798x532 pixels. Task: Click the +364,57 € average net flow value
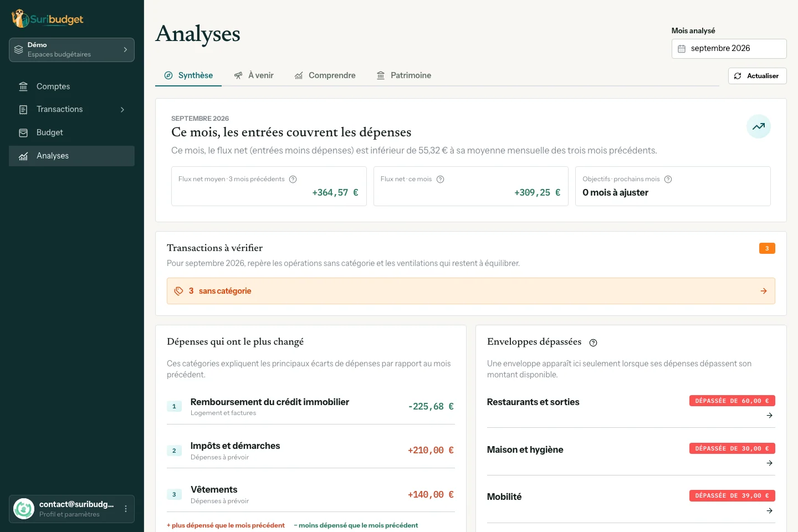(335, 193)
